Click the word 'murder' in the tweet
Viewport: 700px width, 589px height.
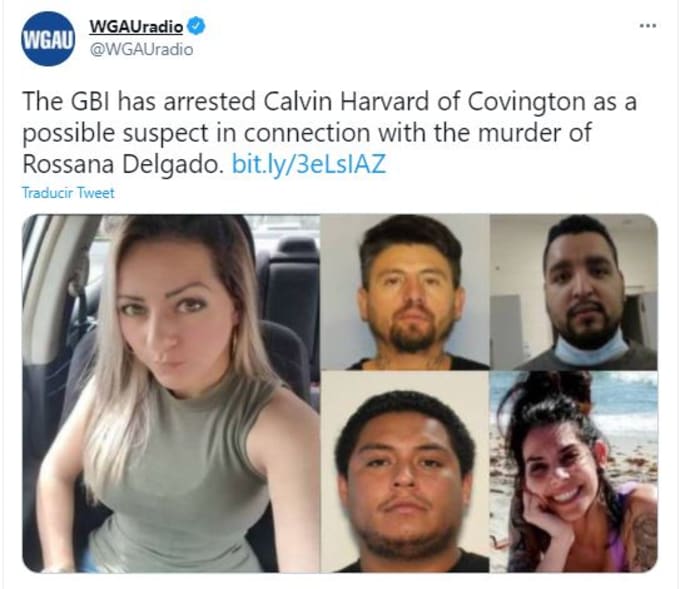[514, 133]
